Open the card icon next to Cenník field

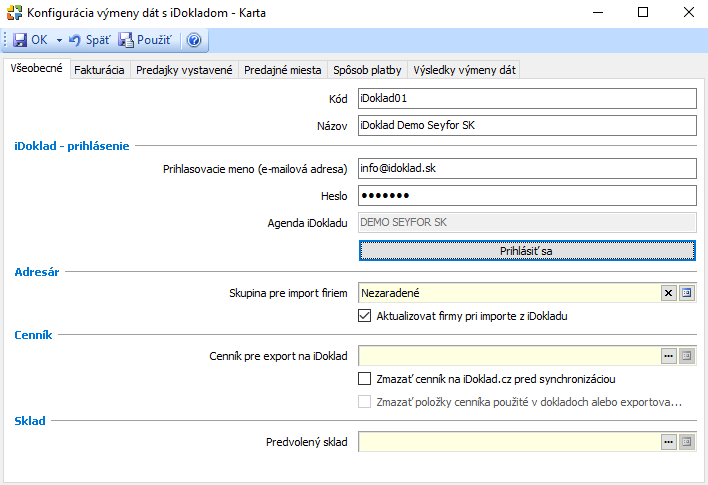coord(686,356)
